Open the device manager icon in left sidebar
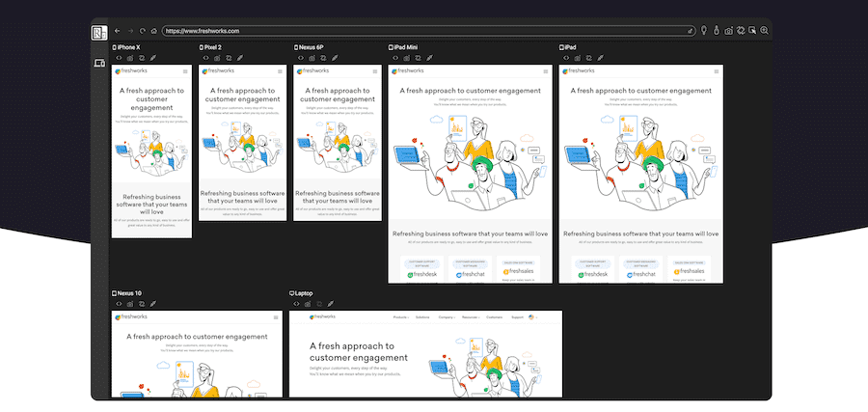868x412 pixels. (98, 63)
